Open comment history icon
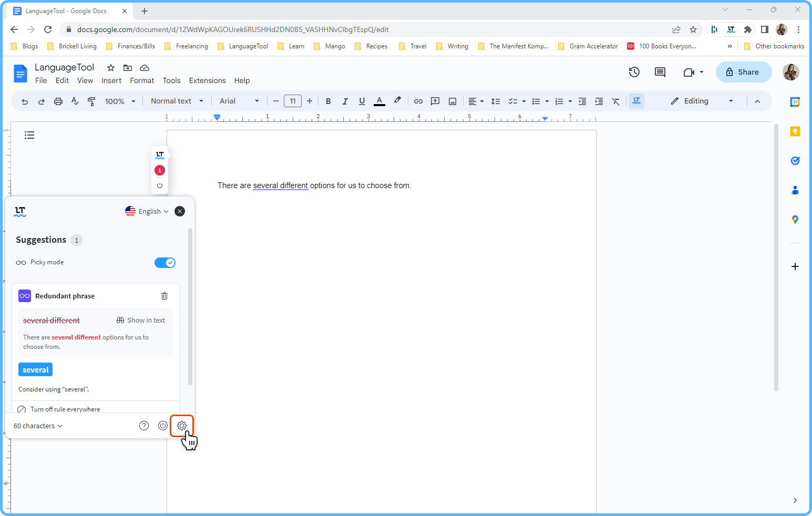 click(660, 72)
